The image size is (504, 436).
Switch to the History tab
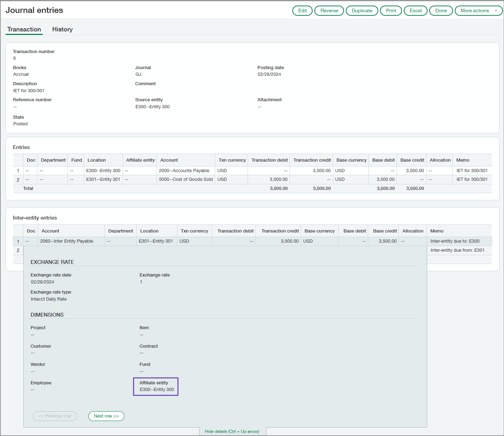click(x=62, y=29)
